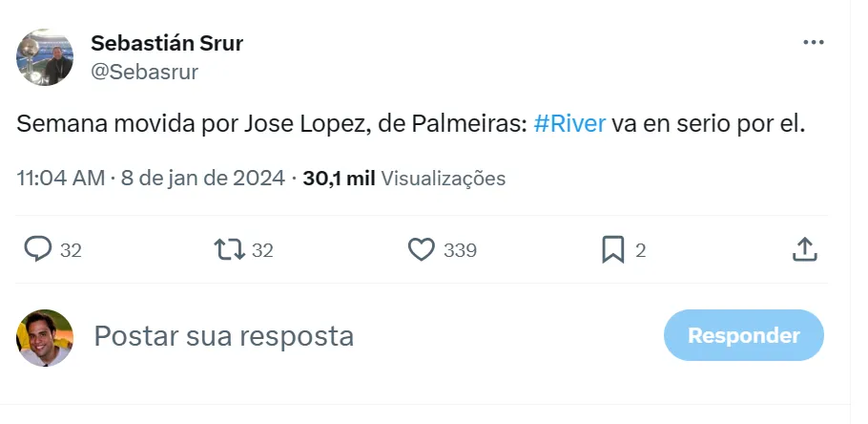Click the share upload arrow icon
The image size is (868, 424).
805,250
